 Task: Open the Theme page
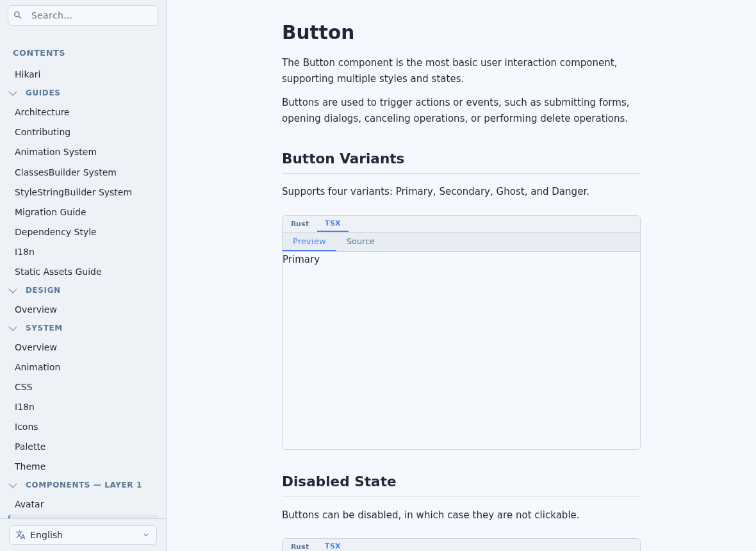tap(30, 466)
